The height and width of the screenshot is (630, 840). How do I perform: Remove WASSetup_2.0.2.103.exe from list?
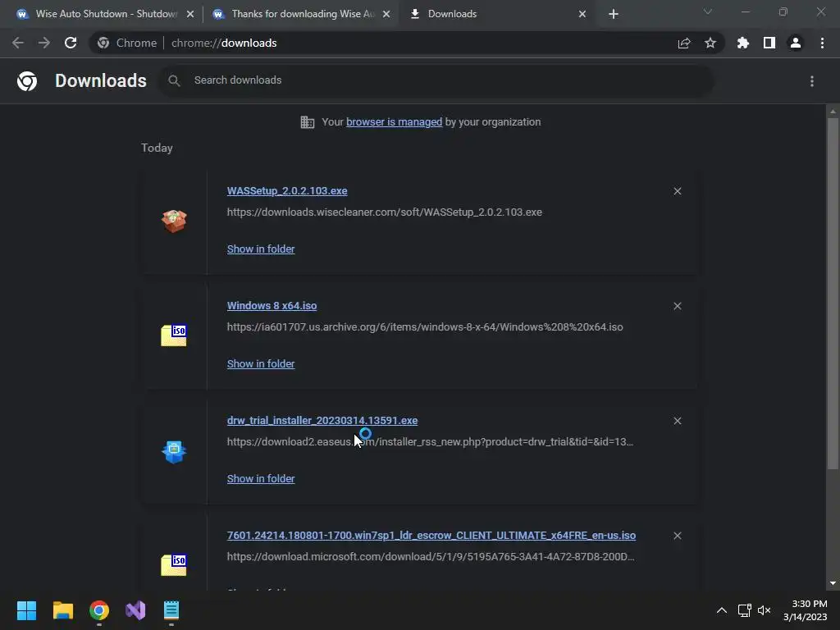pyautogui.click(x=678, y=191)
